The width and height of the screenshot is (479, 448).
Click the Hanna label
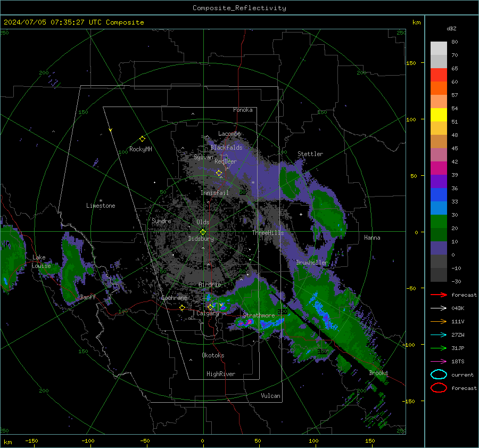tap(372, 238)
